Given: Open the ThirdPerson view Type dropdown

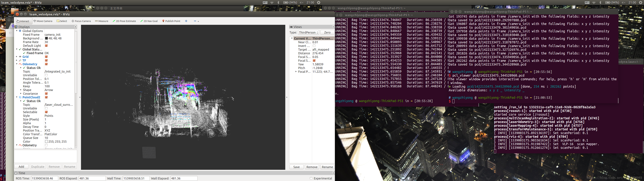Looking at the screenshot, I should coord(309,33).
